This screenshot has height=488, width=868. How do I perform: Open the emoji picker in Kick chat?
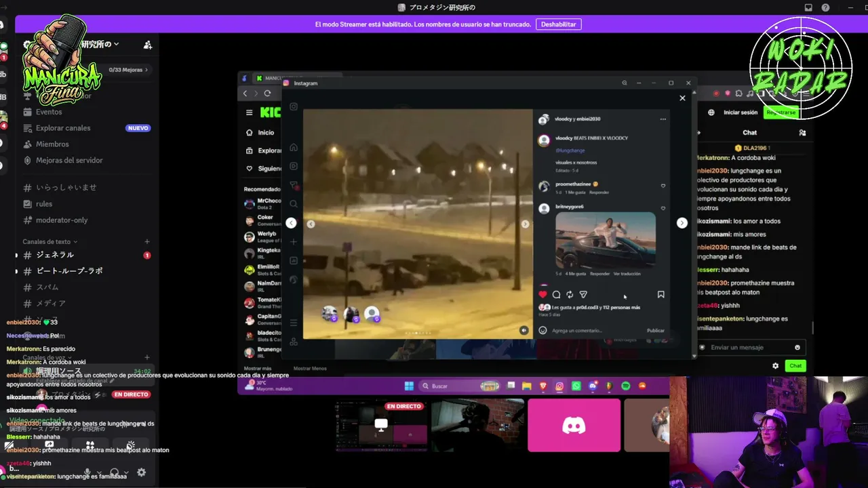pos(797,348)
